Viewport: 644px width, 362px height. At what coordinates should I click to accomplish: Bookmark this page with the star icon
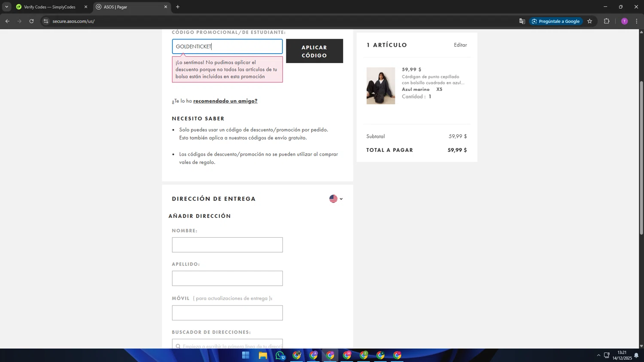point(589,21)
